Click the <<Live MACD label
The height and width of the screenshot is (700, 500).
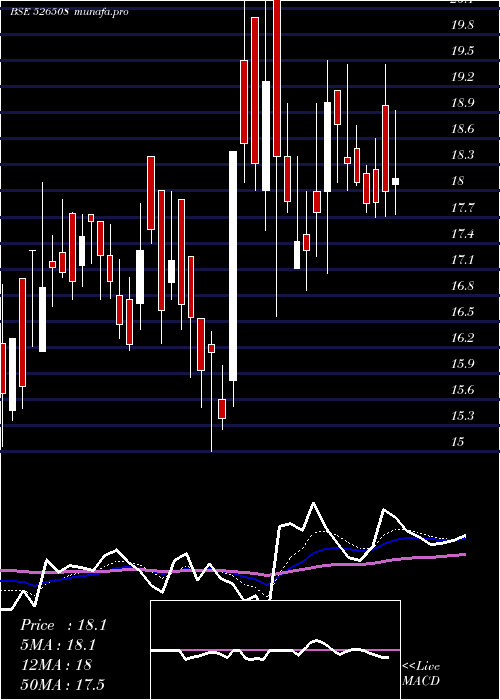pyautogui.click(x=421, y=674)
